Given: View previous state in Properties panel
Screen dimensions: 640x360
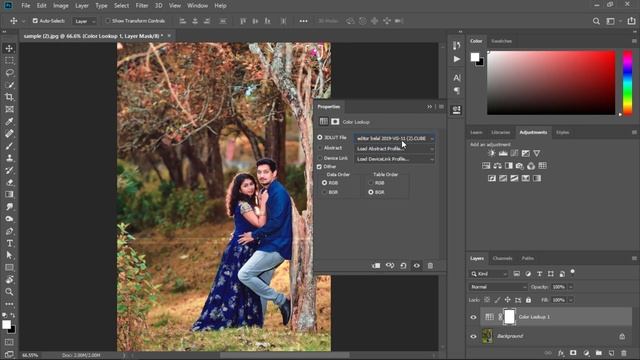Looking at the screenshot, I should pos(390,266).
